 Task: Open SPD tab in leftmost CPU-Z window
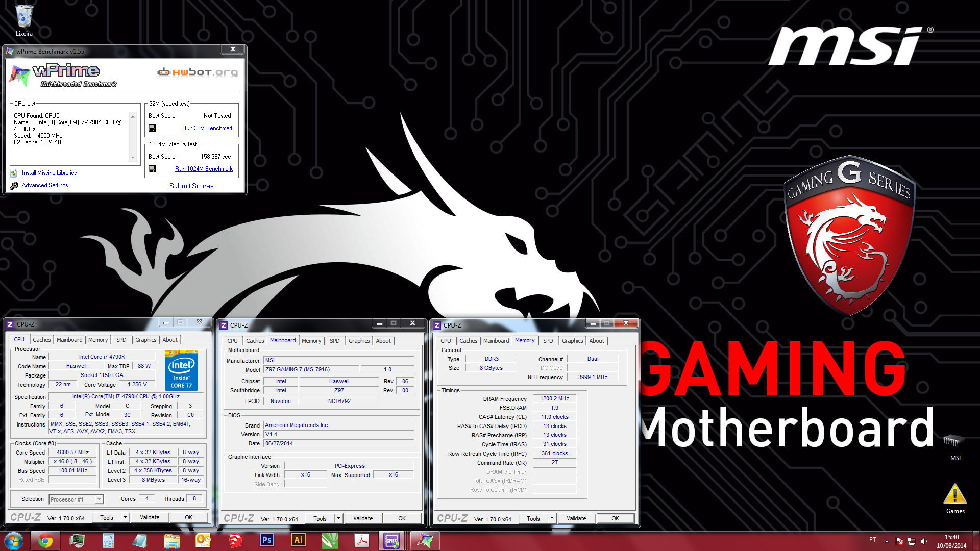(x=121, y=340)
